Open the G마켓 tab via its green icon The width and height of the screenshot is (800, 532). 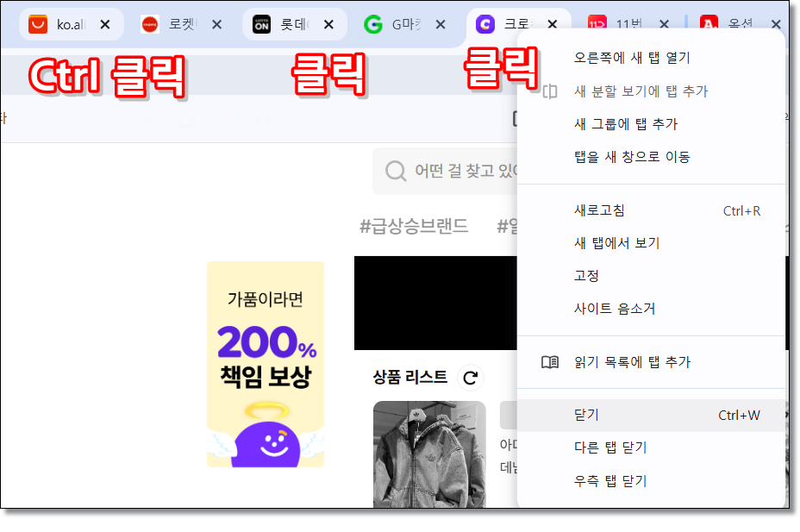372,24
